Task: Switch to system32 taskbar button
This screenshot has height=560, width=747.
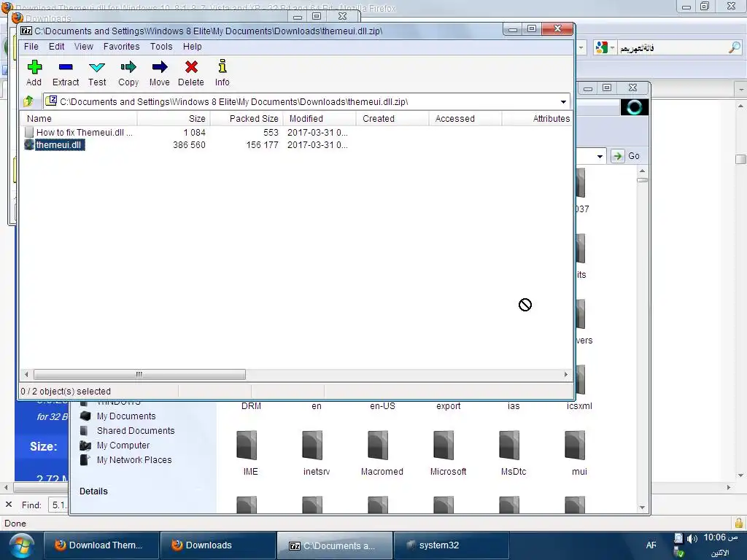Action: 451,545
